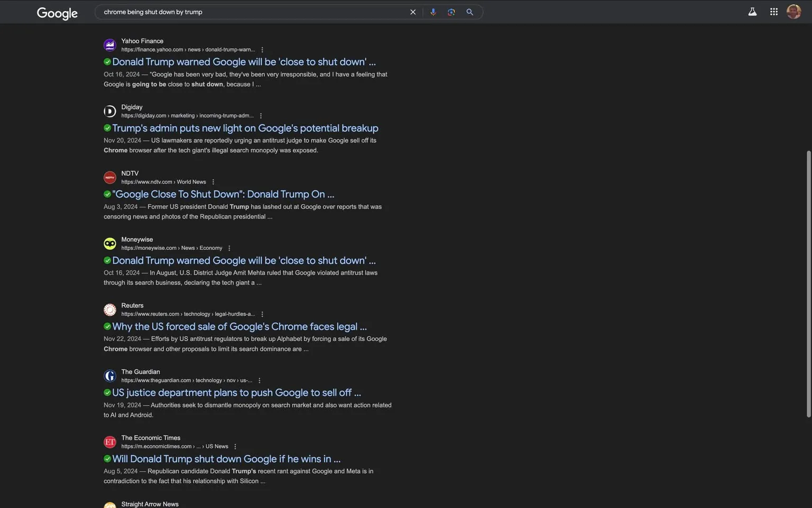
Task: Open options menu on the Digiday result
Action: [260, 115]
